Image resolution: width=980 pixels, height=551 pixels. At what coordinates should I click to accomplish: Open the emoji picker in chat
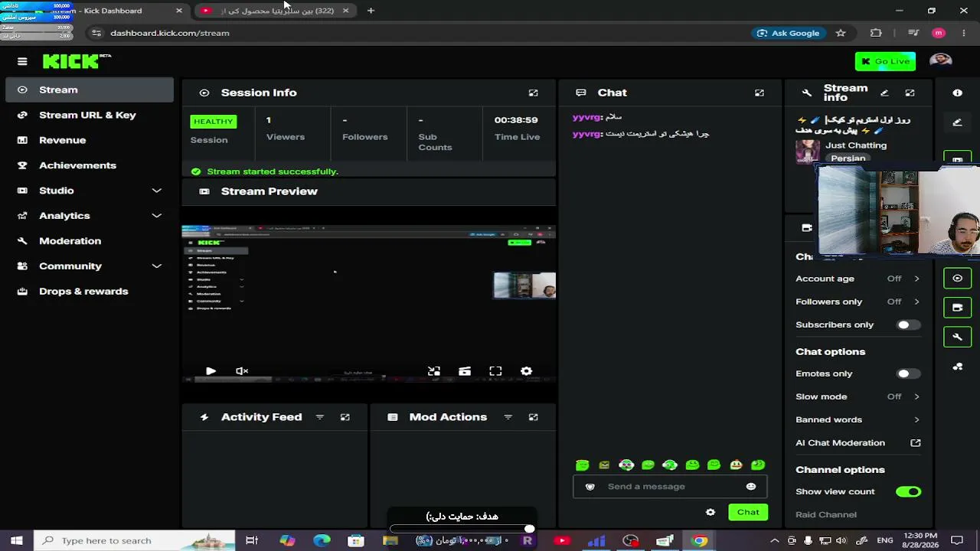click(x=751, y=487)
